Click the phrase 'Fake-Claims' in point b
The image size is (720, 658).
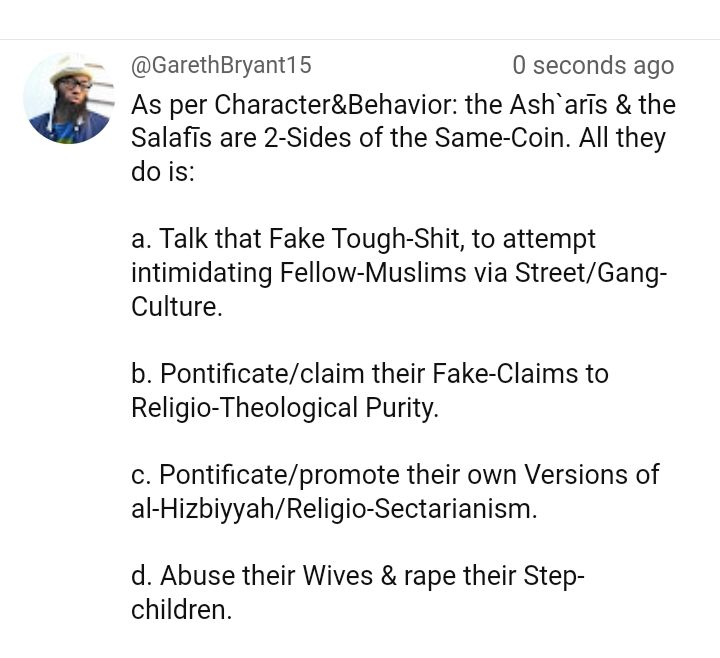point(505,374)
